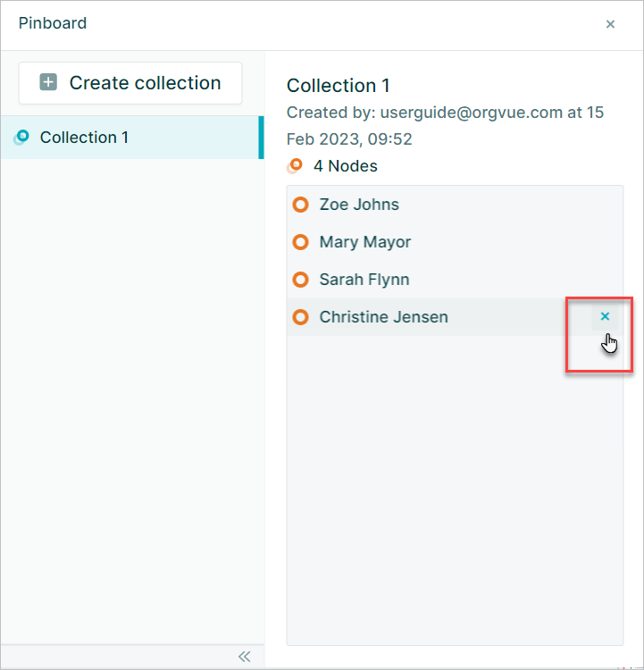The height and width of the screenshot is (670, 644).
Task: Click the Collection 1 heading title
Action: click(338, 86)
